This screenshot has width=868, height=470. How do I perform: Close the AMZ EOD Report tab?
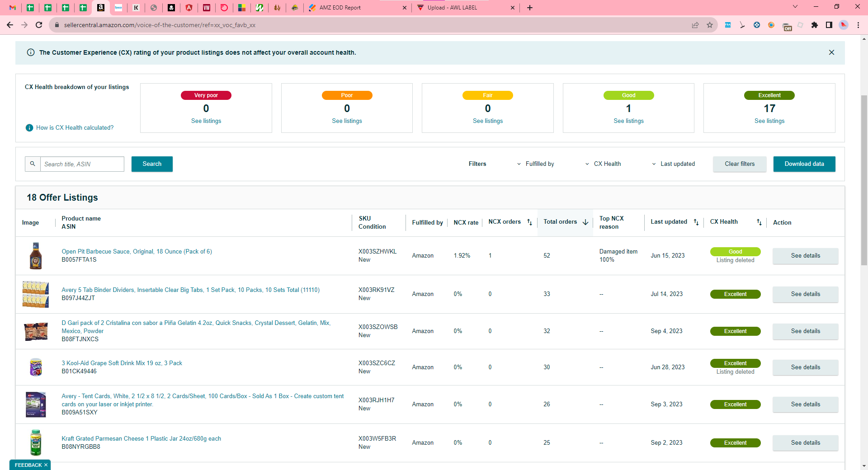(404, 8)
